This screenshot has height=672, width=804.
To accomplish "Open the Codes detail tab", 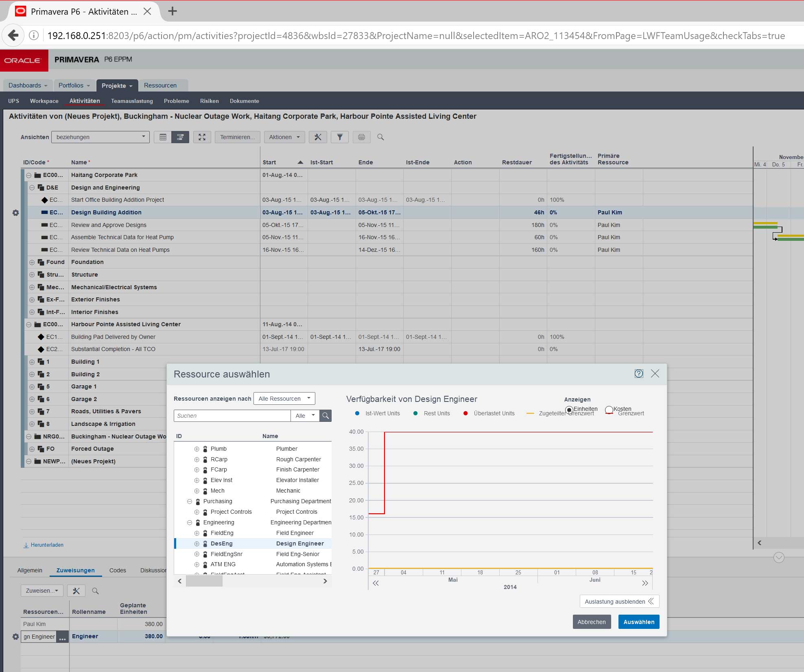I will [x=118, y=570].
